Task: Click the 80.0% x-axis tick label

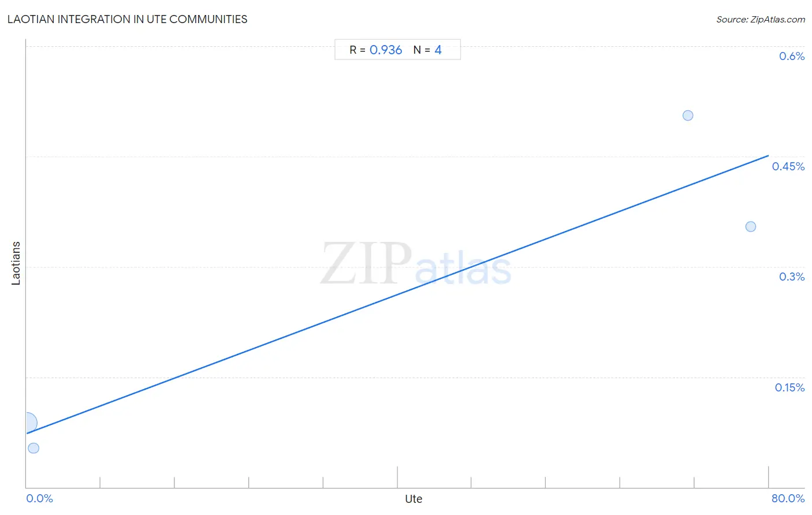Action: [x=788, y=498]
